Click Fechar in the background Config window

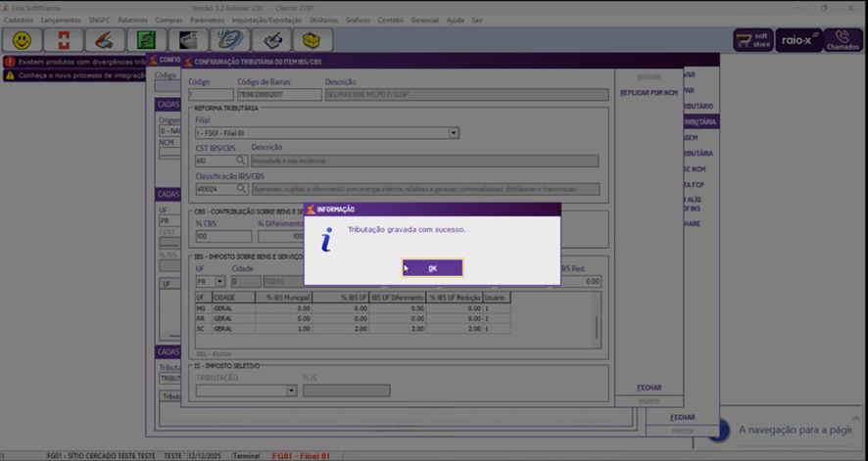[x=682, y=417]
